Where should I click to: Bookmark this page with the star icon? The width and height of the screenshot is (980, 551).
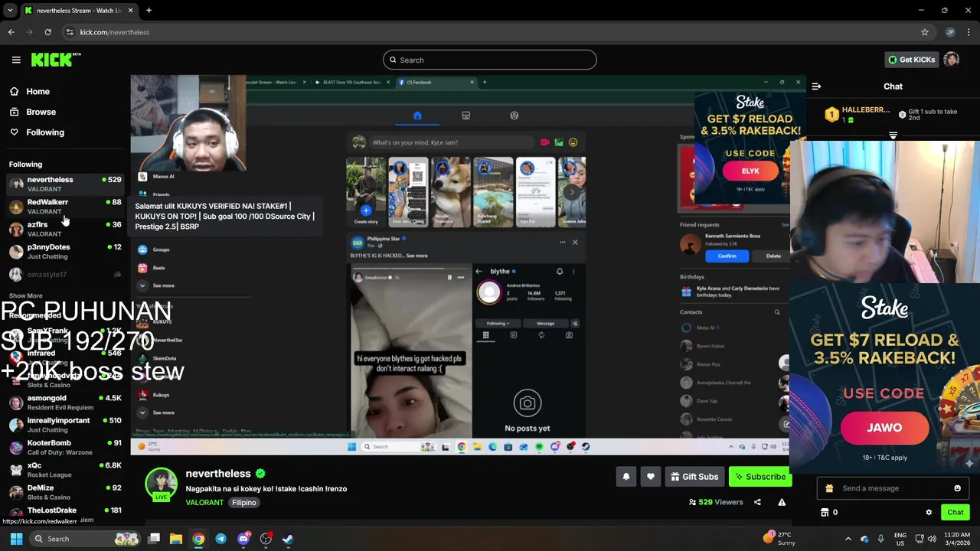(x=925, y=32)
